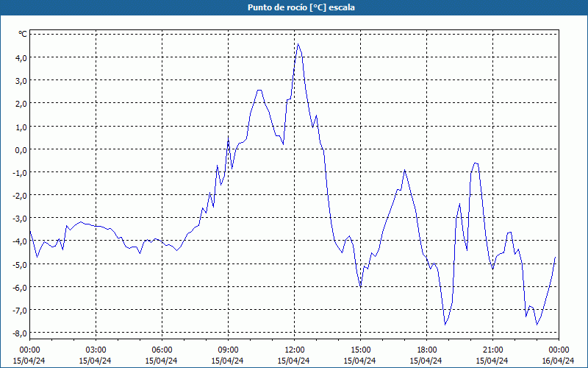Click the chart title 'Punto de rocío [°C] escala'

(x=301, y=7)
